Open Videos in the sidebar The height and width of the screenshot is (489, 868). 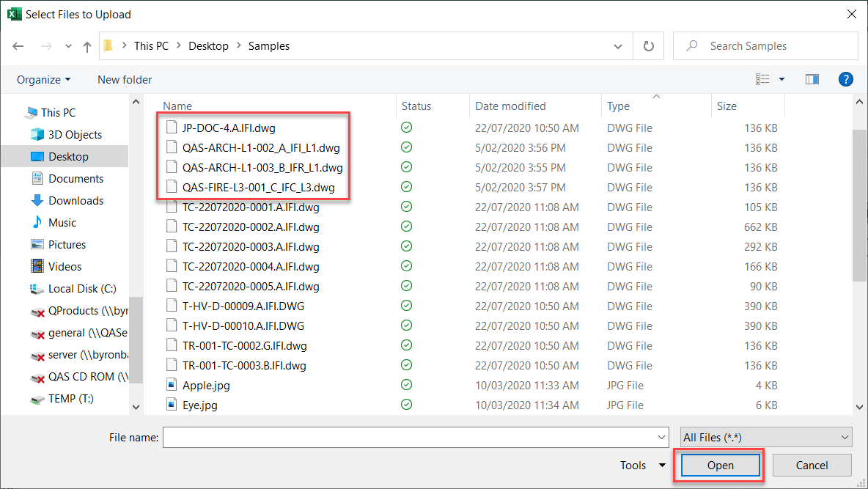(56, 266)
